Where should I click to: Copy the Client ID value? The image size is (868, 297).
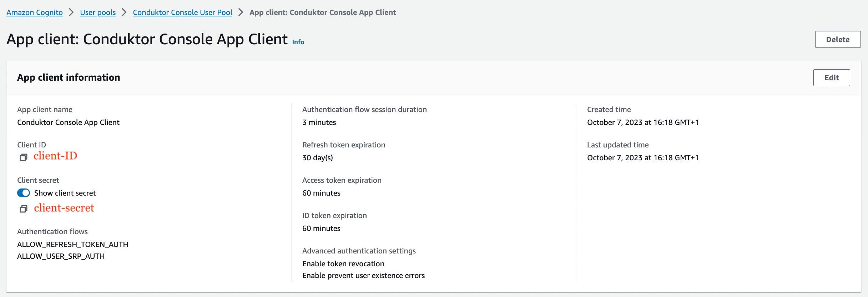[24, 157]
